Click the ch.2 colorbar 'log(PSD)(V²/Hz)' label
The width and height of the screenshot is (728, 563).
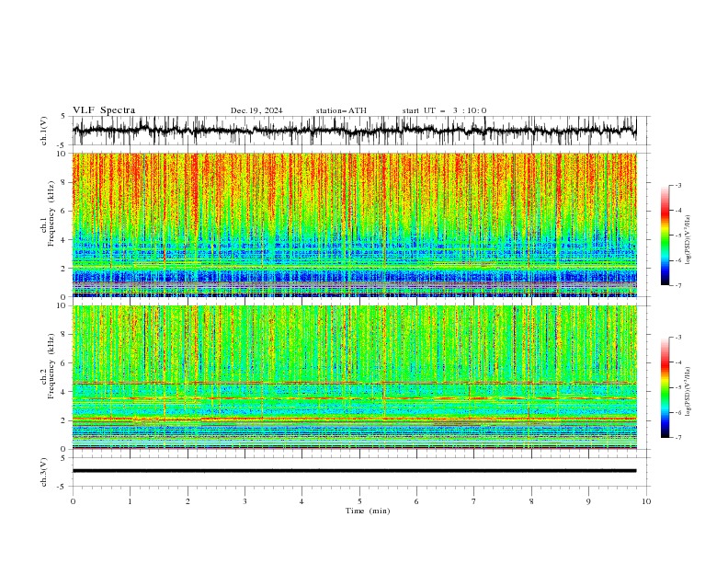[688, 391]
